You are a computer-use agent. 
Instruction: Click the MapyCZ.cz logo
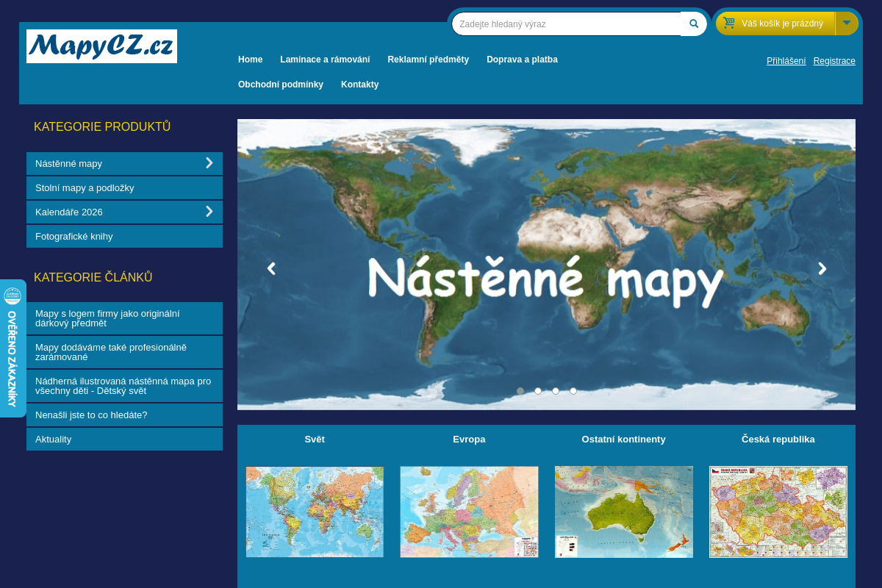pyautogui.click(x=101, y=46)
